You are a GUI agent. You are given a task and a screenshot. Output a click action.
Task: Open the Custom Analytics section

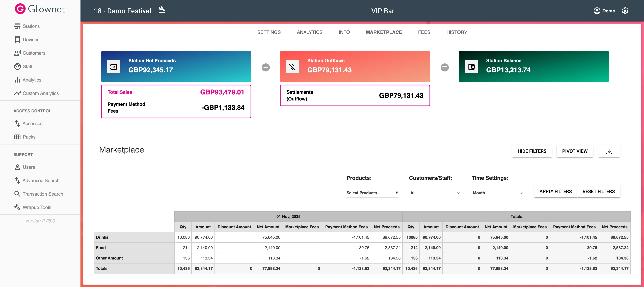(x=40, y=93)
